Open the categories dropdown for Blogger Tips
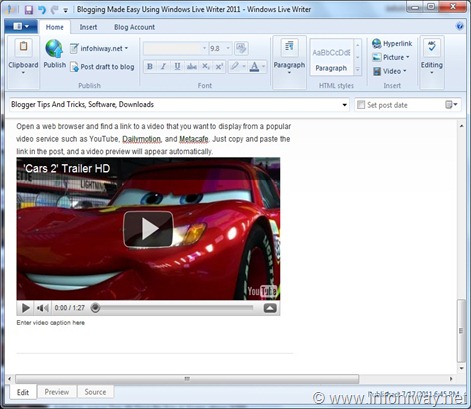 344,105
